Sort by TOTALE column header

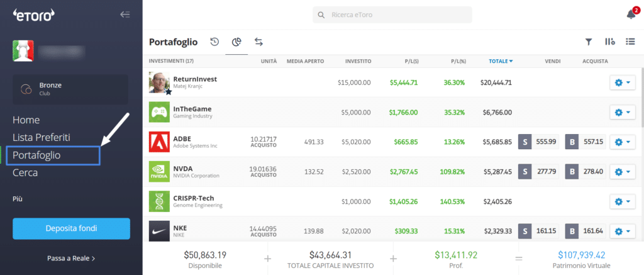point(501,61)
